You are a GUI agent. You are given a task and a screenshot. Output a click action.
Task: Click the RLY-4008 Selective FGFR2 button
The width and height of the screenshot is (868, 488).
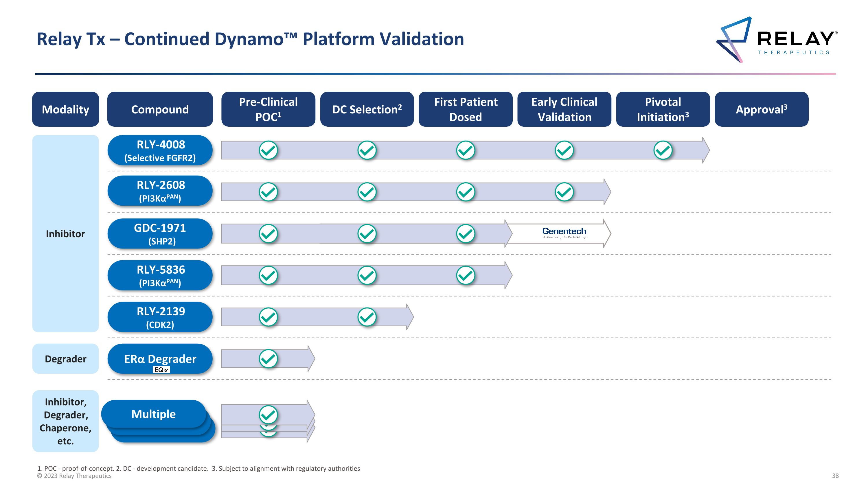(x=160, y=150)
